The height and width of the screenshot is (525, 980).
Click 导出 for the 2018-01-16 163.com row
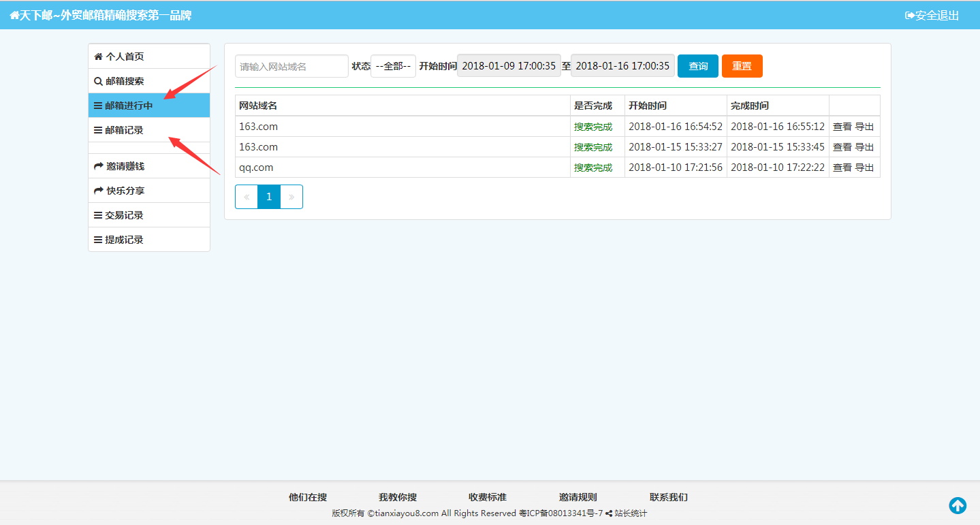coord(864,127)
